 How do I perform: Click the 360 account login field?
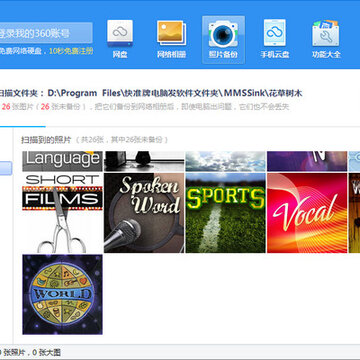[46, 33]
